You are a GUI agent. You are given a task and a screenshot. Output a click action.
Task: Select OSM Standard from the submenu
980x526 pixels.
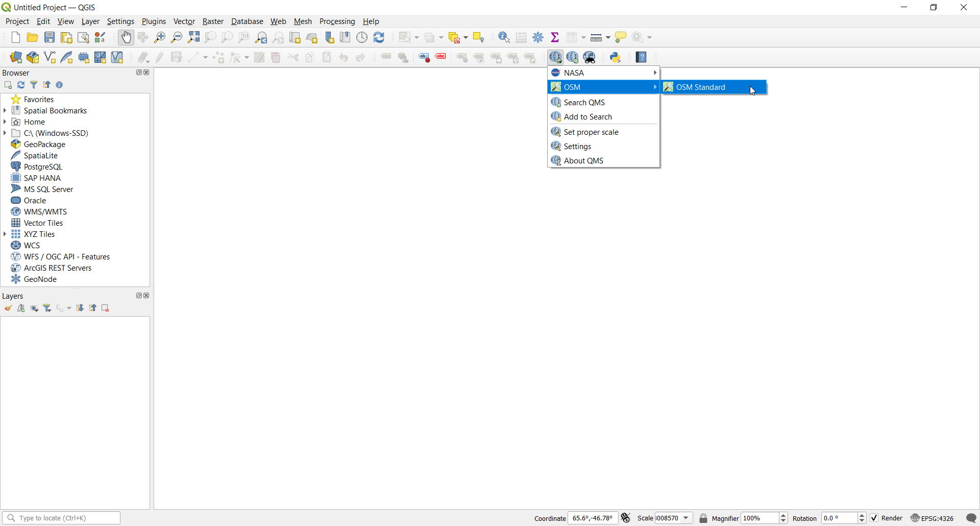(x=701, y=87)
